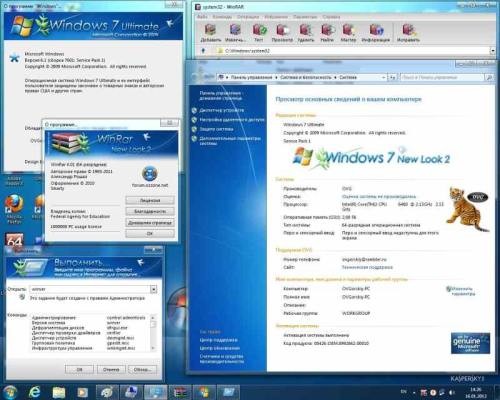
Task: Click the WinRAR taskbar button
Action: click(x=180, y=392)
